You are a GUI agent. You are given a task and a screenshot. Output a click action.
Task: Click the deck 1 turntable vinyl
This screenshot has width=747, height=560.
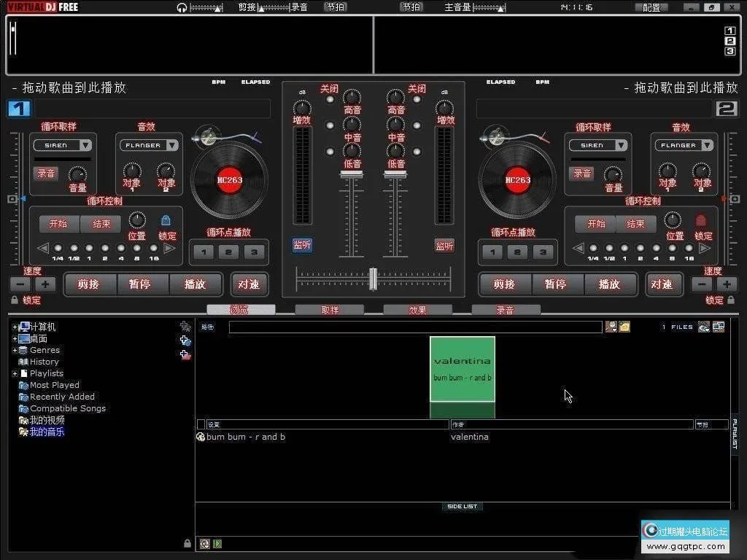coord(229,179)
